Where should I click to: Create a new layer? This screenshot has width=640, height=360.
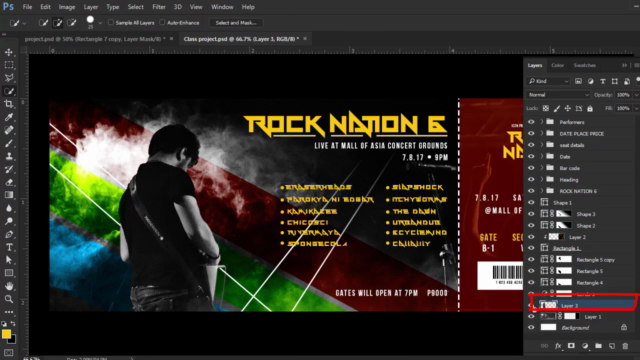point(612,346)
